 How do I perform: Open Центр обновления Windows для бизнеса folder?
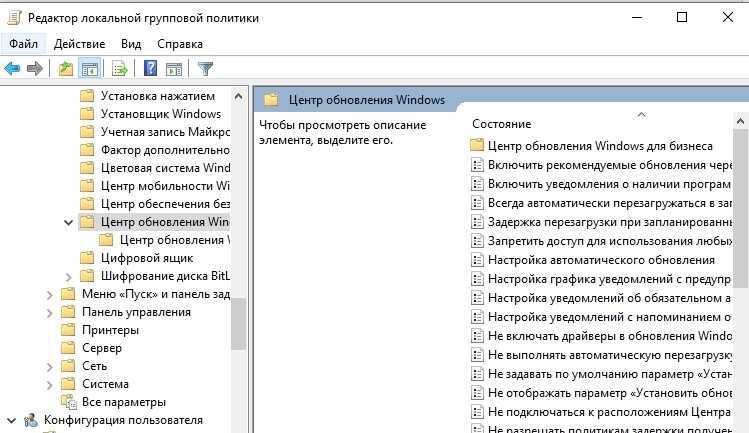click(x=600, y=146)
